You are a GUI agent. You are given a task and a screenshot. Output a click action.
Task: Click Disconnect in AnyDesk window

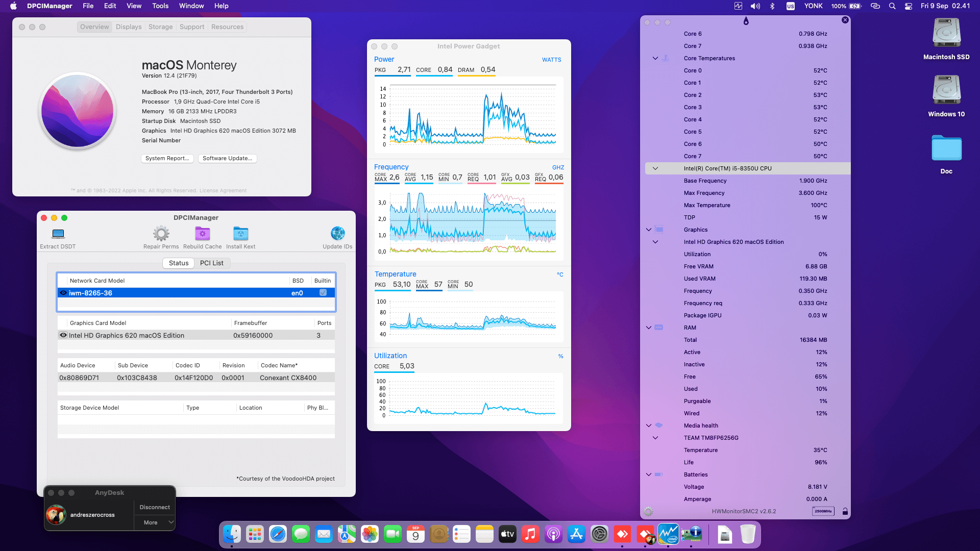tap(155, 507)
